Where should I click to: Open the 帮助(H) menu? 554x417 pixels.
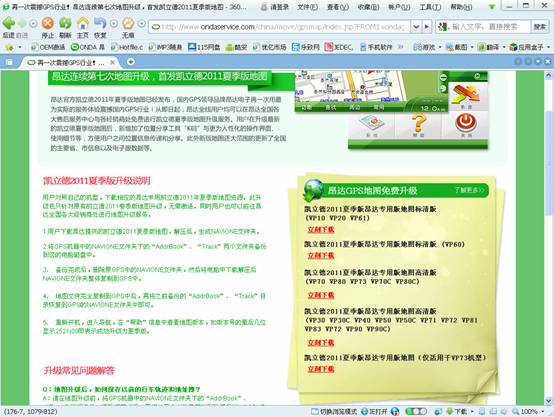tap(461, 7)
